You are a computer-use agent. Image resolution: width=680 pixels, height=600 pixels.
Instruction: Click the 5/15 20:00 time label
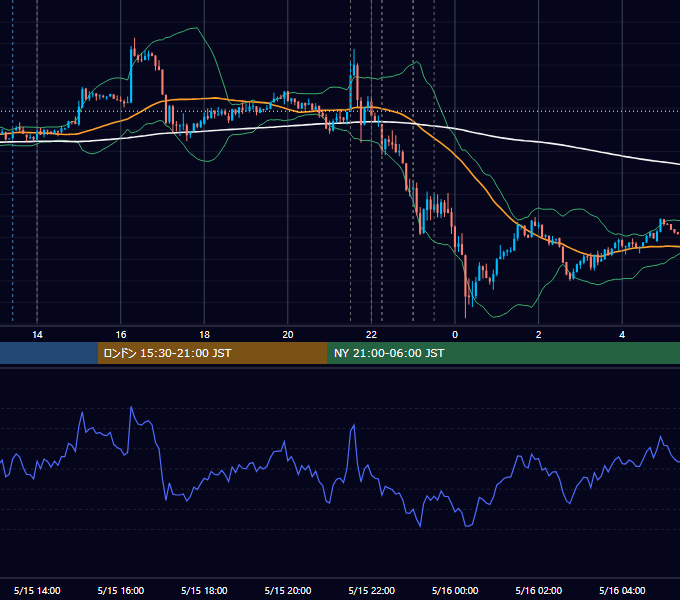(288, 590)
